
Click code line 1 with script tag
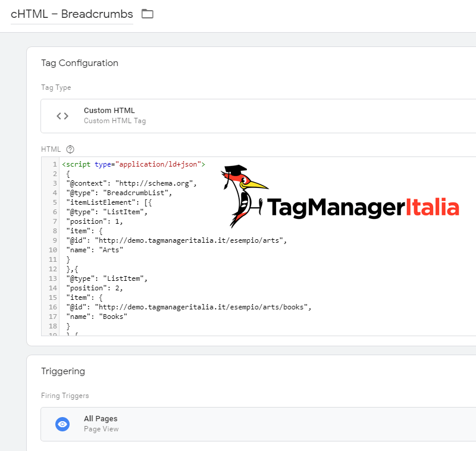133,164
